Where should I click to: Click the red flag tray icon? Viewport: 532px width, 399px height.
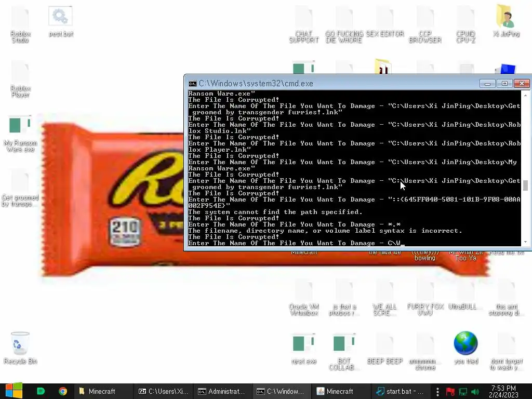[450, 392]
